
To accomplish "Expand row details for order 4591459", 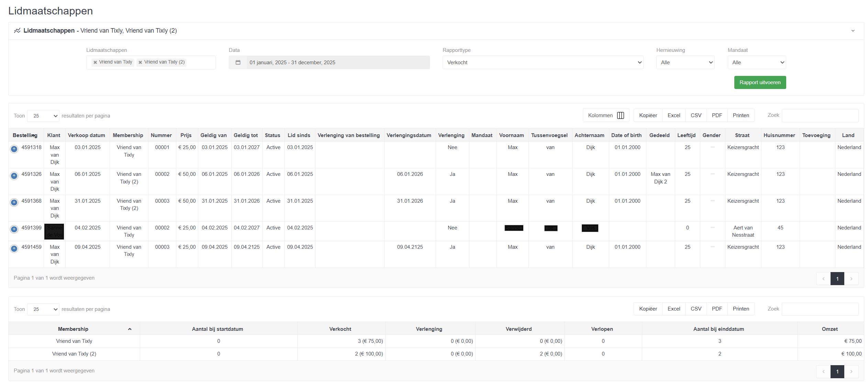I will pos(14,248).
